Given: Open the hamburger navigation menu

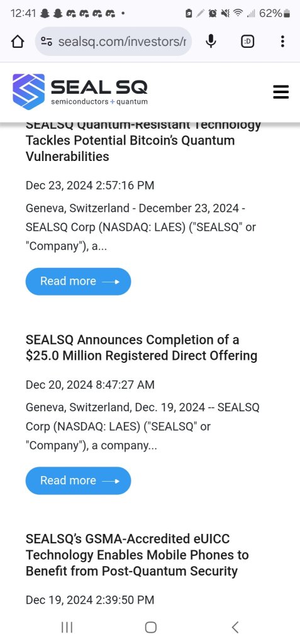Looking at the screenshot, I should click(x=281, y=92).
